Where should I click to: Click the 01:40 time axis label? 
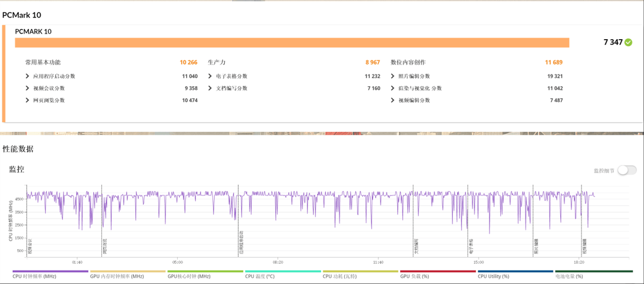point(77,262)
